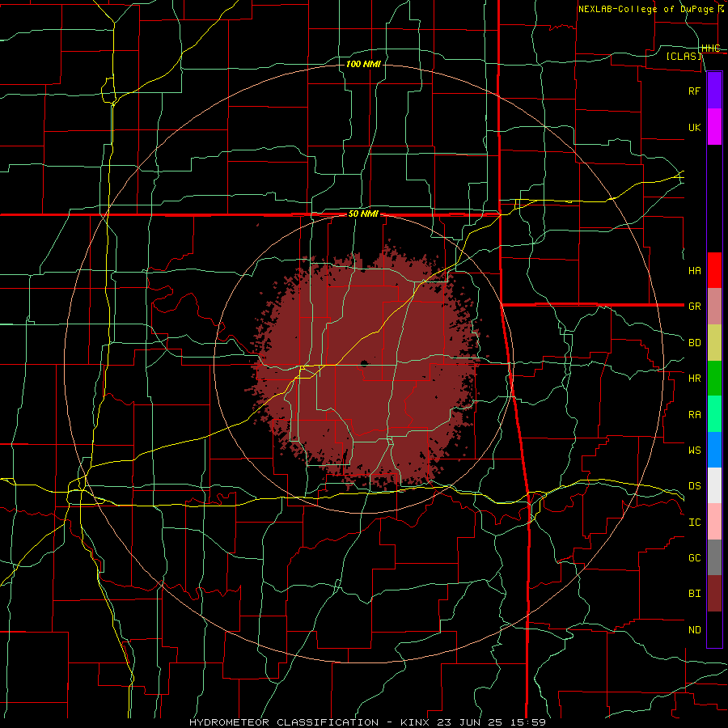Select the GC gray legend swatch
728x728 pixels.
[x=714, y=557]
